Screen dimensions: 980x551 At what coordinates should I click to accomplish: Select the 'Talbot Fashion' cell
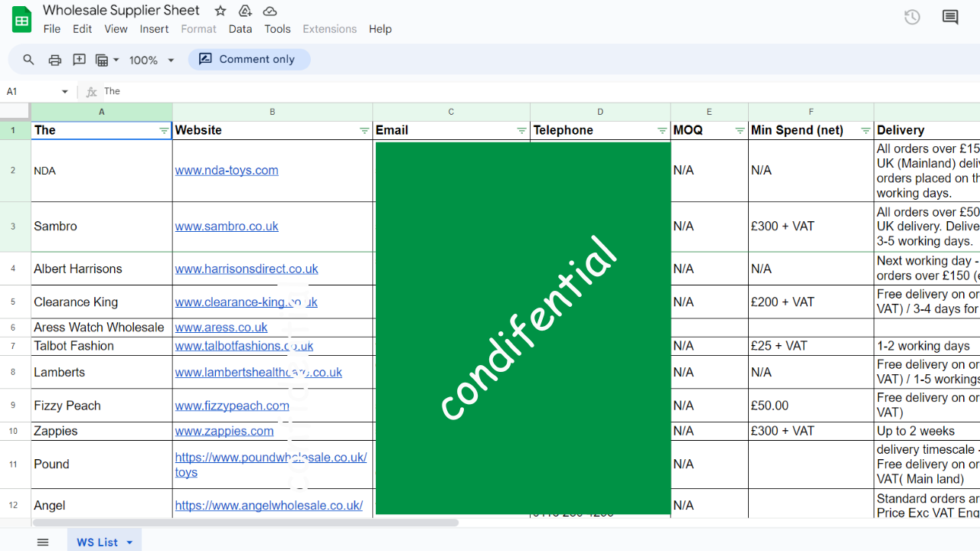[102, 346]
